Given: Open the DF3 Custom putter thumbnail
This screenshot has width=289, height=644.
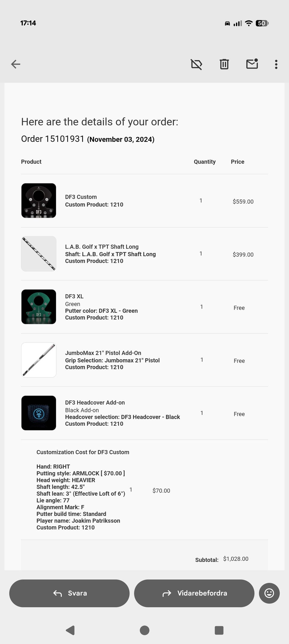Looking at the screenshot, I should [39, 201].
